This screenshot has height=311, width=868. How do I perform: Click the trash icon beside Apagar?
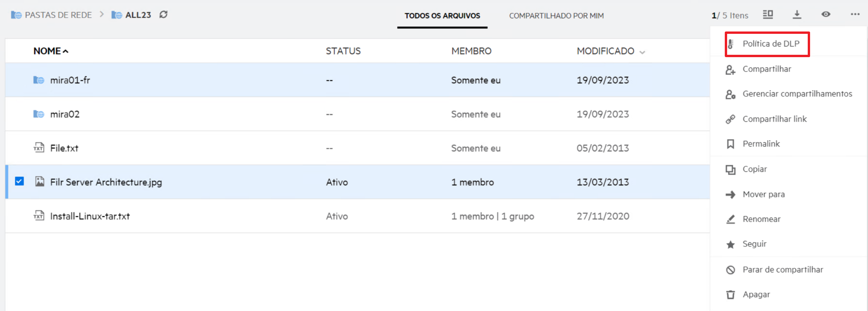(730, 294)
